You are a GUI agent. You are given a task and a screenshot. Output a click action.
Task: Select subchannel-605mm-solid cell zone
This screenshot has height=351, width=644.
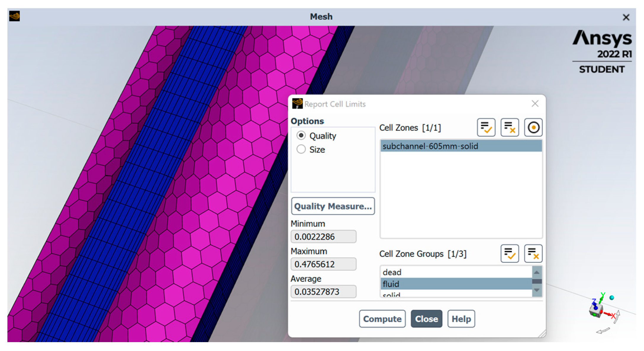pyautogui.click(x=461, y=146)
